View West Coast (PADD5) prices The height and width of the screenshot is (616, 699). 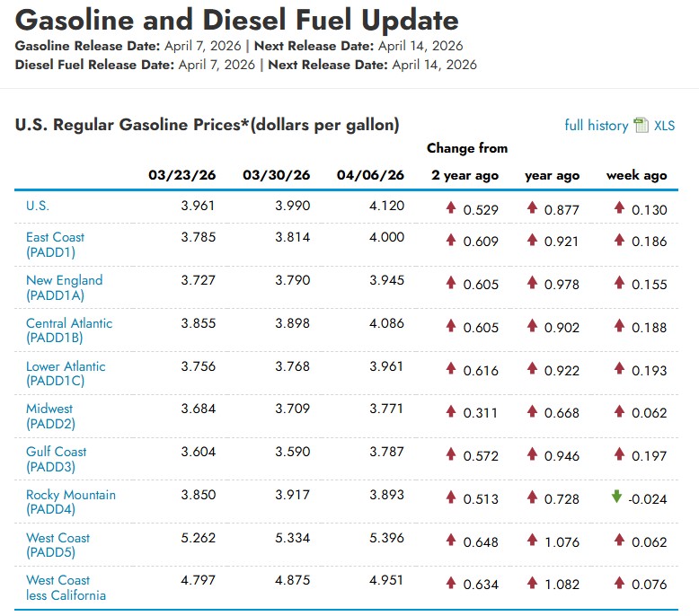[58, 545]
